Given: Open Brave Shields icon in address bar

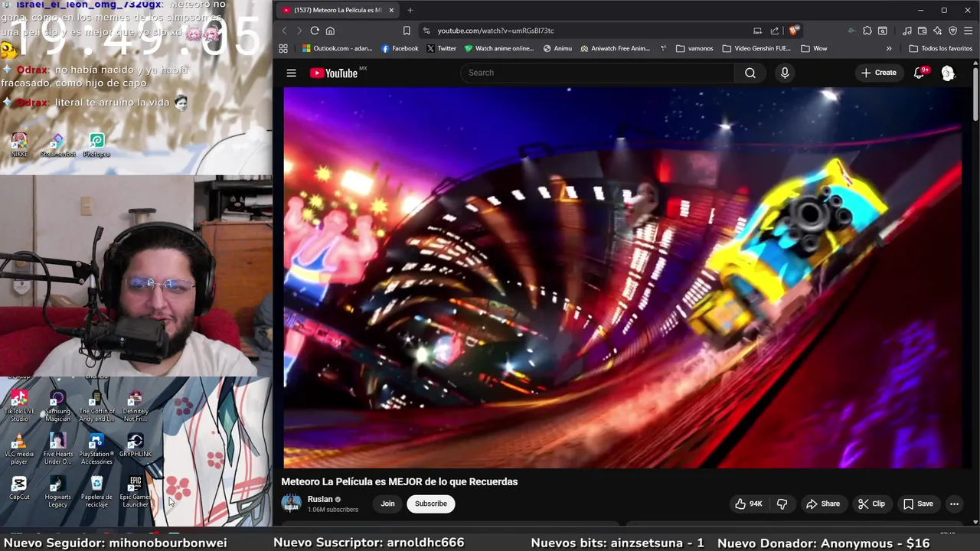Looking at the screenshot, I should click(x=794, y=31).
